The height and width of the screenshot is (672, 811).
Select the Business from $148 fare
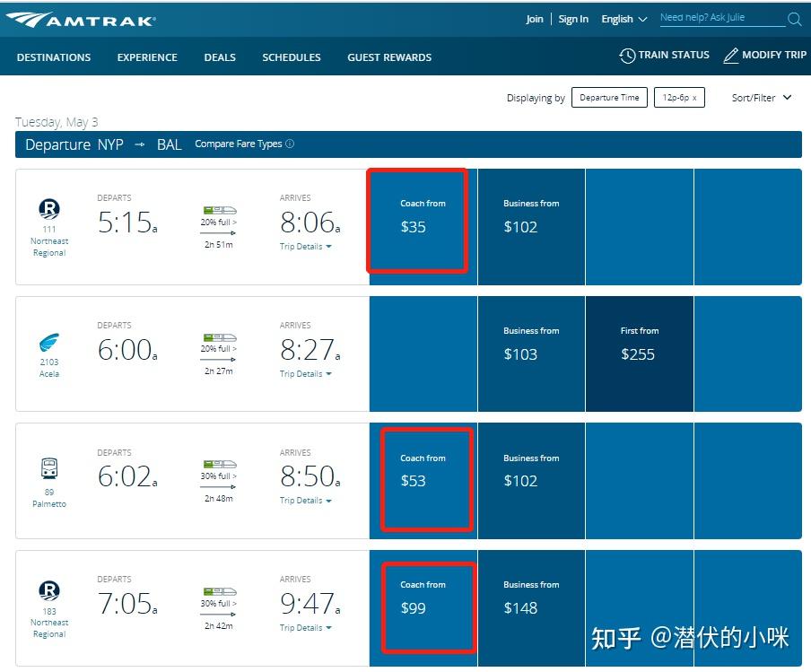pos(531,608)
